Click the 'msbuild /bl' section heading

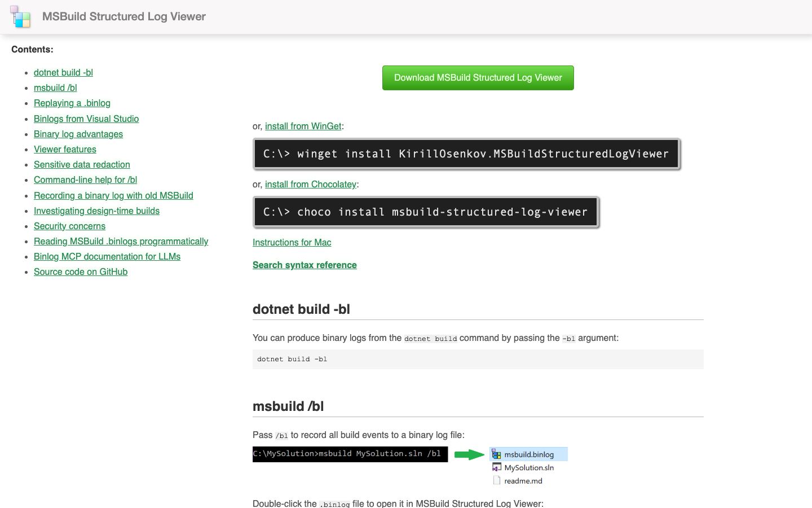click(288, 406)
